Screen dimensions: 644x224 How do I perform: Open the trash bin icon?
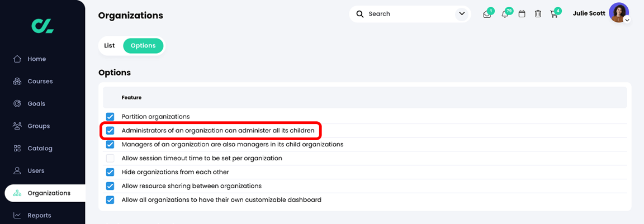click(x=538, y=14)
